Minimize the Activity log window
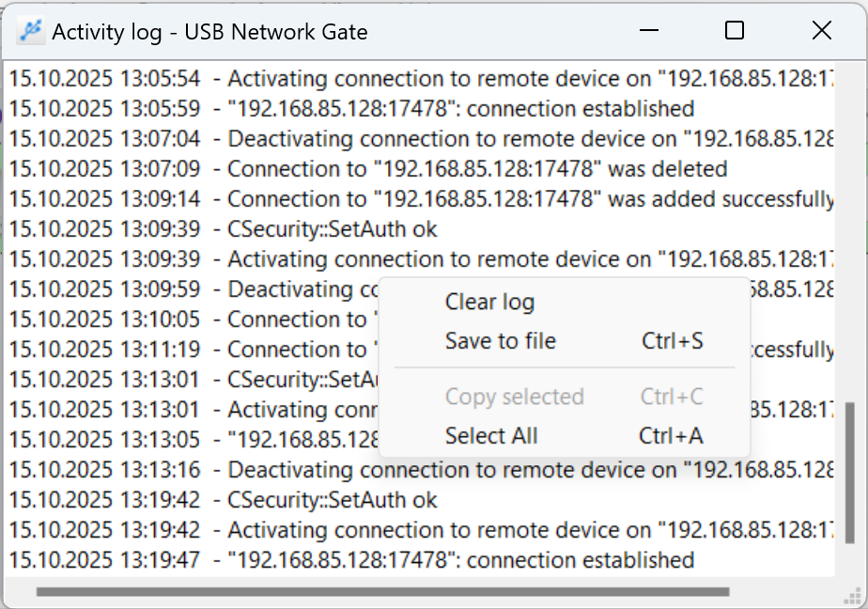Image resolution: width=868 pixels, height=609 pixels. 648,31
